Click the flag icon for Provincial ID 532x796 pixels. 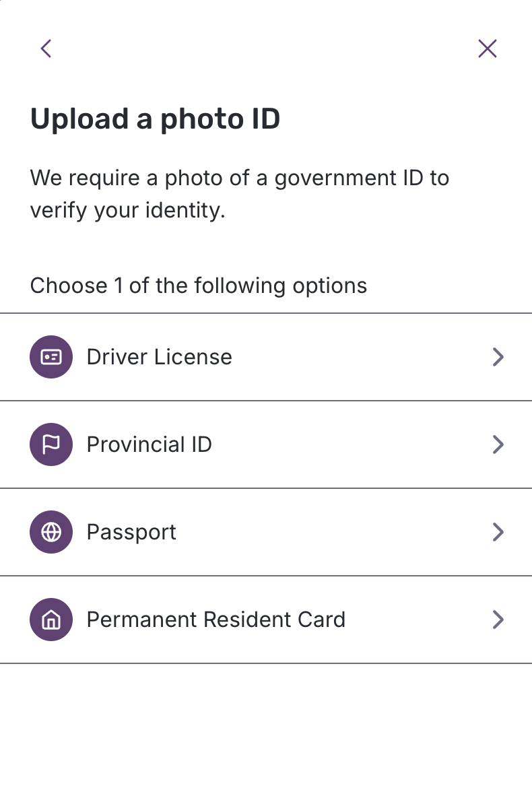(x=51, y=444)
